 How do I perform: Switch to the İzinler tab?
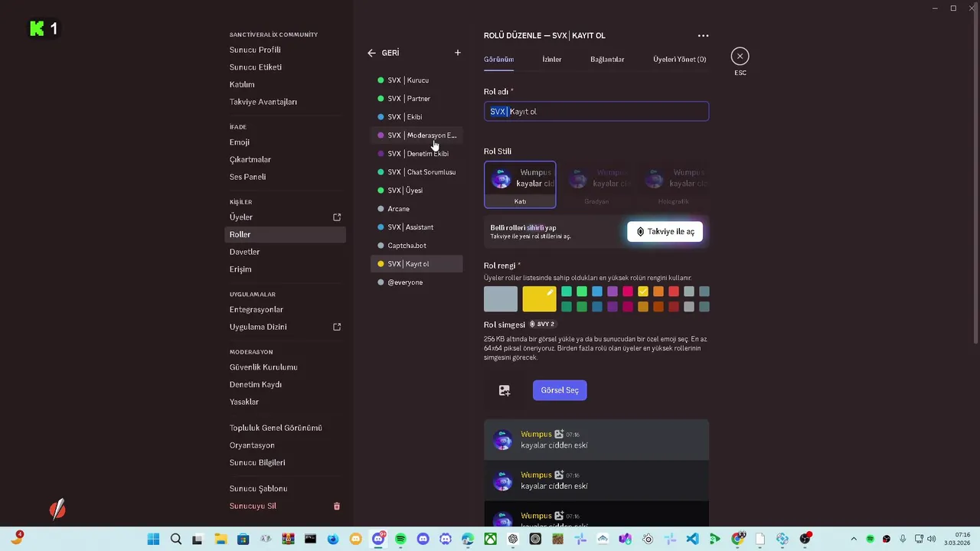click(552, 59)
